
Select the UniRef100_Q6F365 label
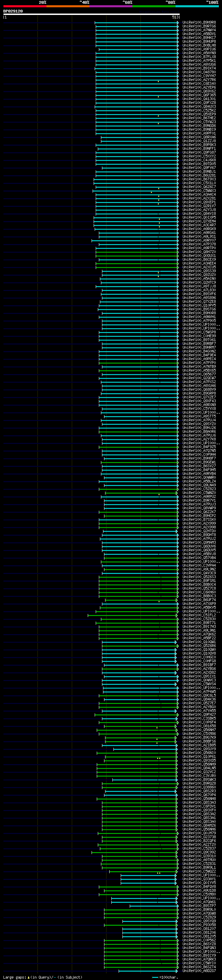tap(199, 95)
